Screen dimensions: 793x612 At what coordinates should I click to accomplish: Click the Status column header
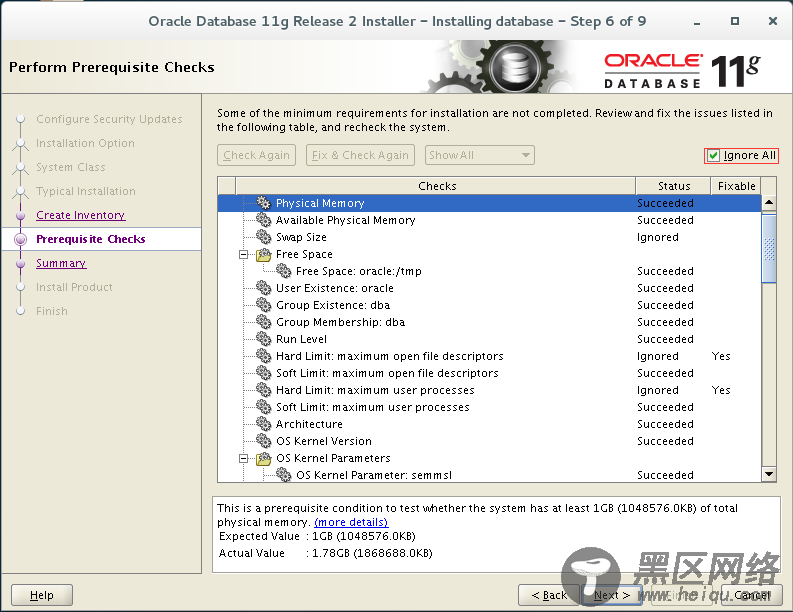click(673, 186)
